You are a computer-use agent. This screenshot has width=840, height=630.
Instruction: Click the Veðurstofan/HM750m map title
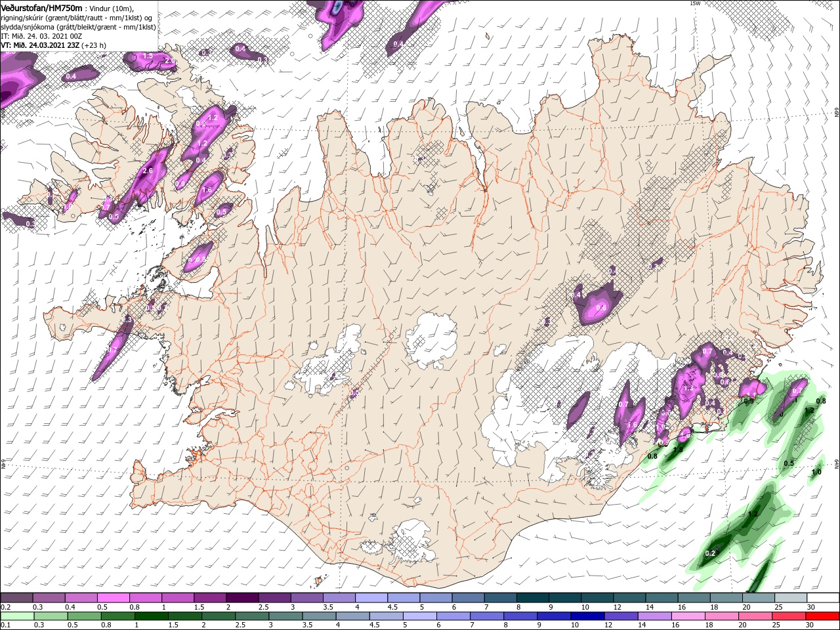[41, 8]
